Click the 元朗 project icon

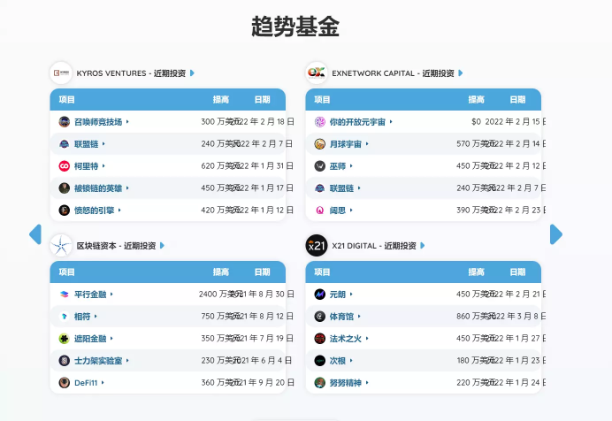[x=320, y=294]
